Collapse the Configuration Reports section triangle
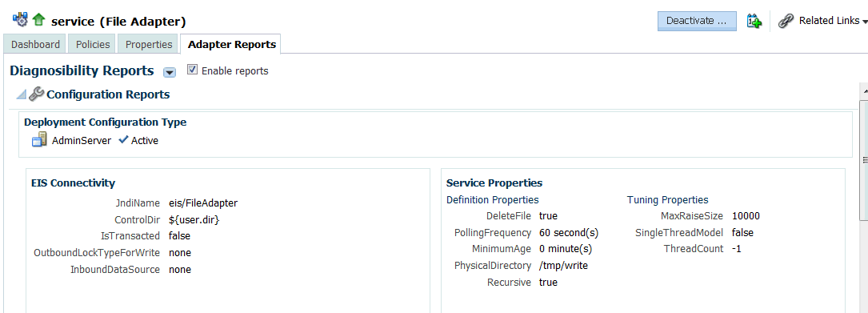This screenshot has width=868, height=313. pos(21,94)
